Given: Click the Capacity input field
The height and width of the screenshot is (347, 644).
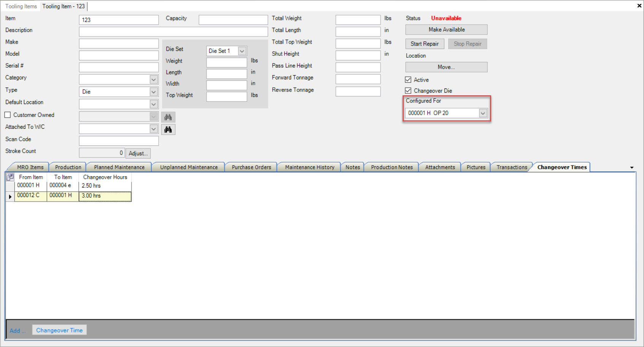Looking at the screenshot, I should click(x=233, y=20).
